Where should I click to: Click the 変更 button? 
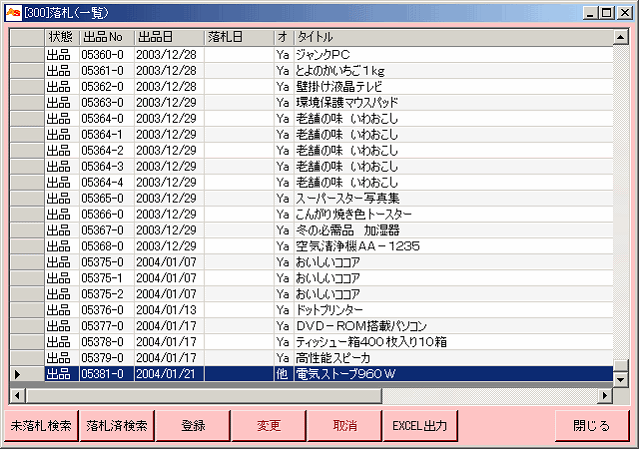pyautogui.click(x=269, y=426)
